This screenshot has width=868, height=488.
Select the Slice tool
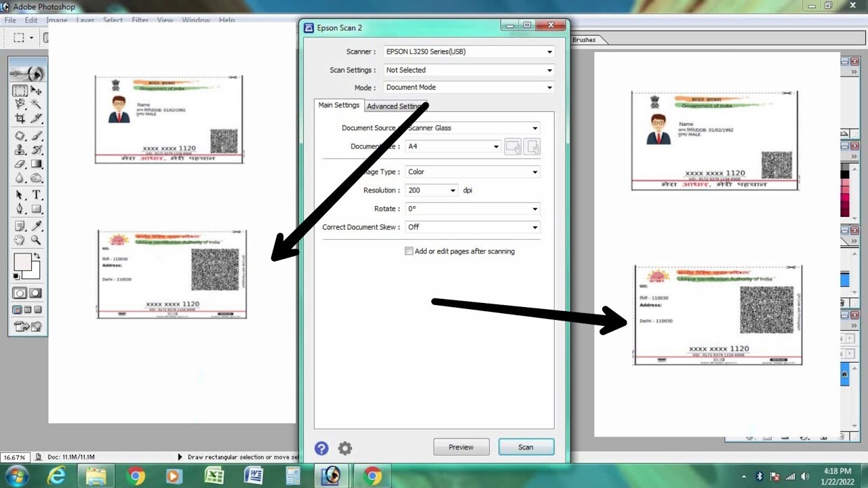[36, 119]
